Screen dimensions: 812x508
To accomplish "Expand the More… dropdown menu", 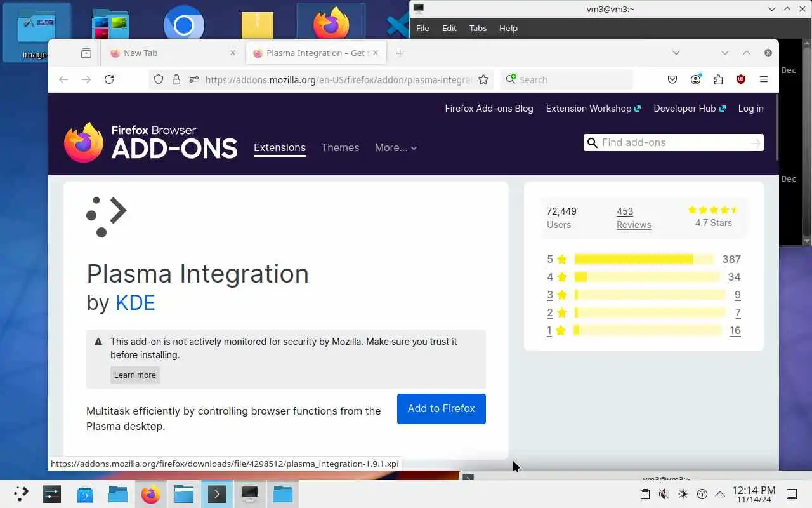I will click(396, 147).
